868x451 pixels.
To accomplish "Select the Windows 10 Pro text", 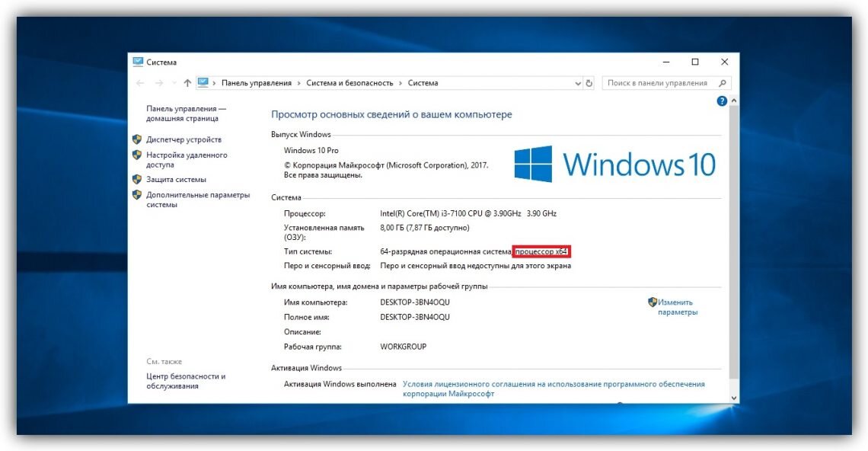I will pos(311,150).
